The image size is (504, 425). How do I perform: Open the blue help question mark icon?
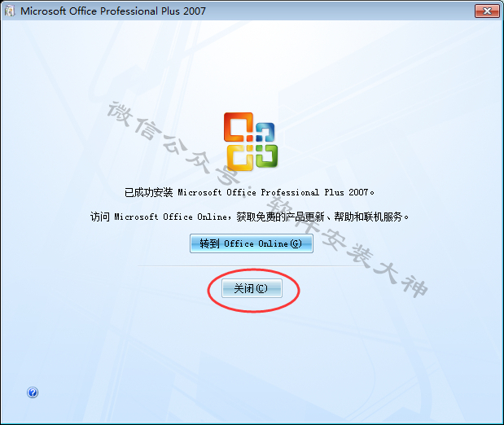[x=33, y=392]
